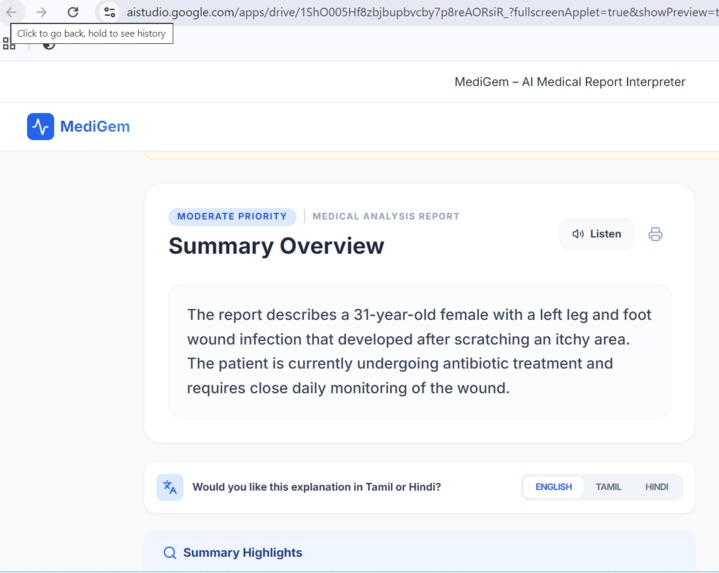The image size is (719, 573).
Task: Switch explanation language to Tamil
Action: (x=608, y=487)
